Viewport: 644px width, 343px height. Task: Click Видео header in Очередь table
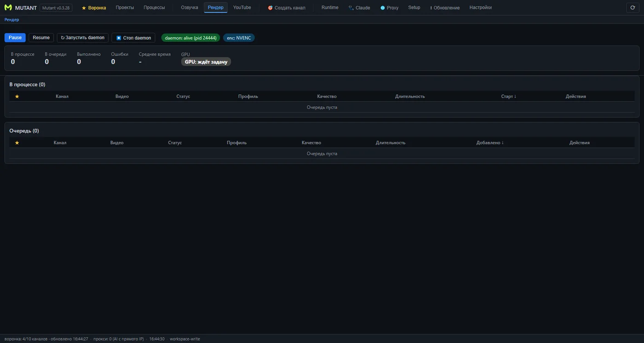[x=117, y=143]
